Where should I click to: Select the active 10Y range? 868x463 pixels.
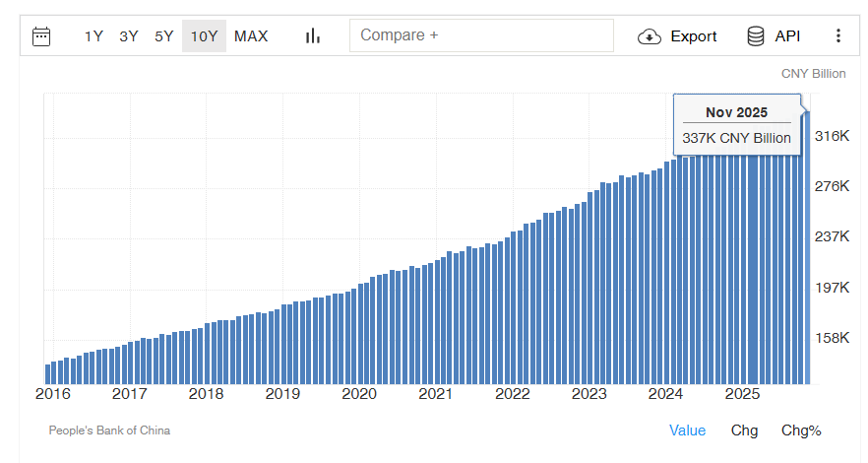point(204,36)
